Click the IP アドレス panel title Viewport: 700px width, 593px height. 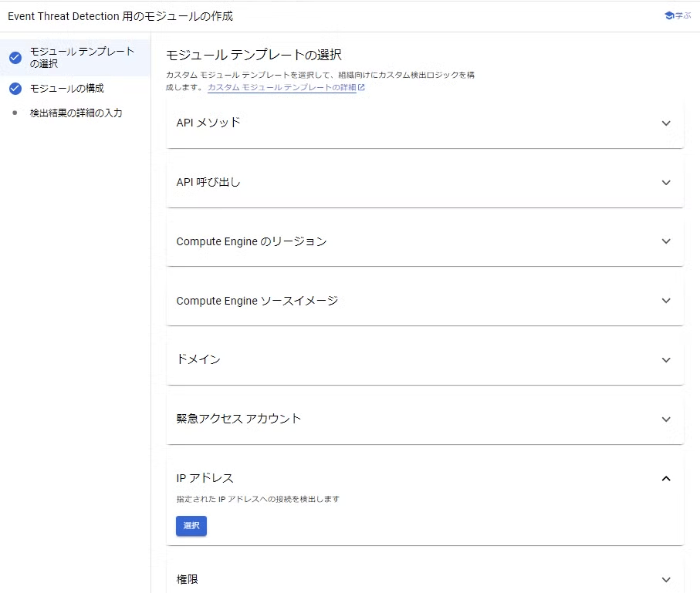click(205, 478)
